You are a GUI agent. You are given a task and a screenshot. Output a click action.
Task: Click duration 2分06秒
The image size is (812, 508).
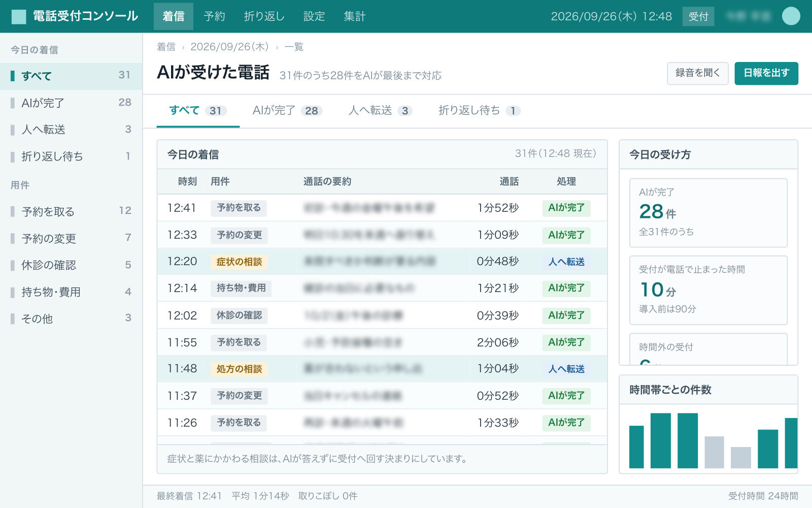pyautogui.click(x=498, y=342)
